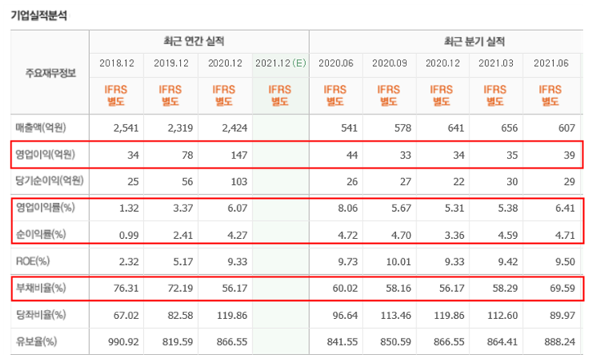Click the 영업이익(억원) row label

tap(45, 155)
